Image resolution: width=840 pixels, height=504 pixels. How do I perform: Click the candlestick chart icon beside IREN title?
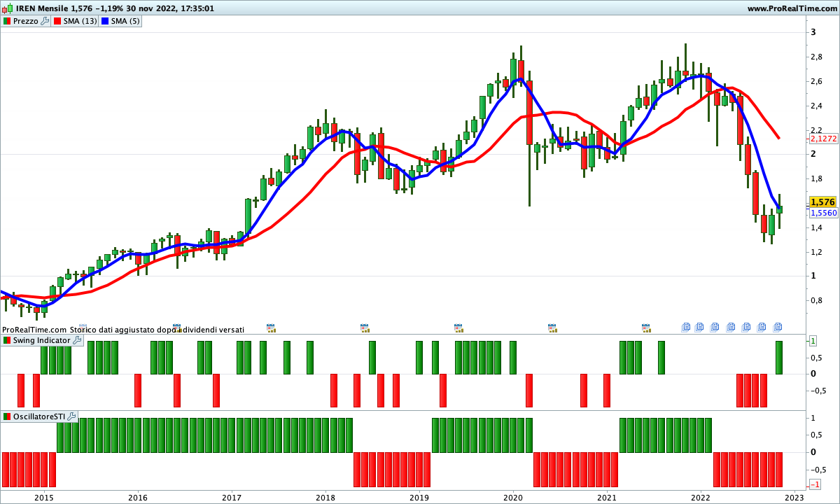(x=7, y=9)
